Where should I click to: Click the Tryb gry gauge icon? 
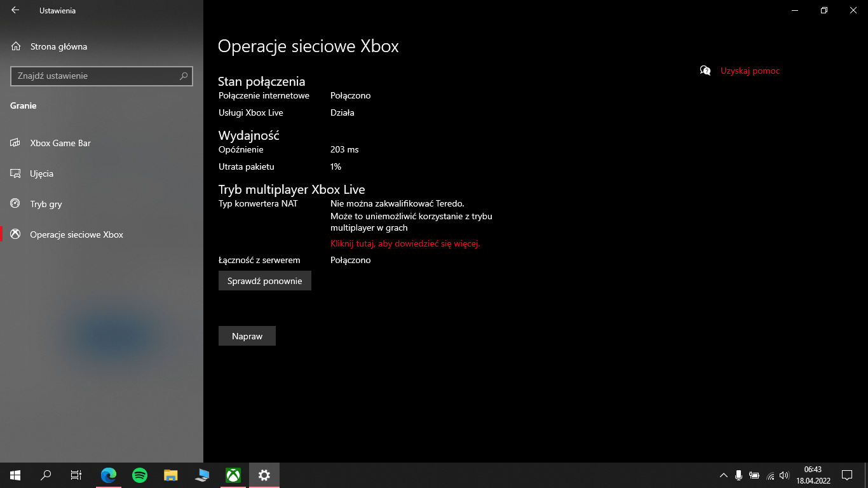(x=15, y=204)
